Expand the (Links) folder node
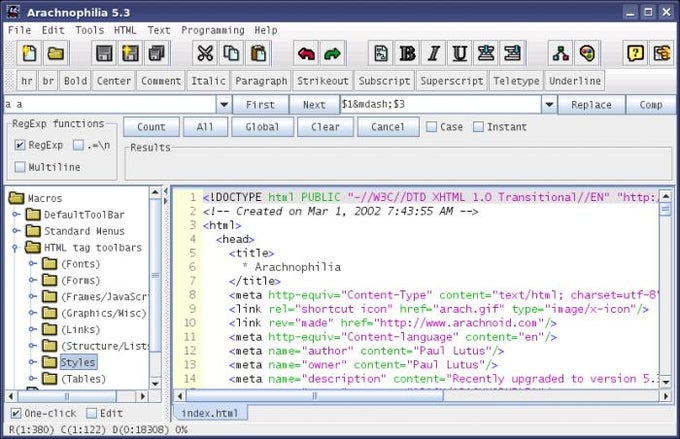Image resolution: width=680 pixels, height=439 pixels. tap(33, 329)
